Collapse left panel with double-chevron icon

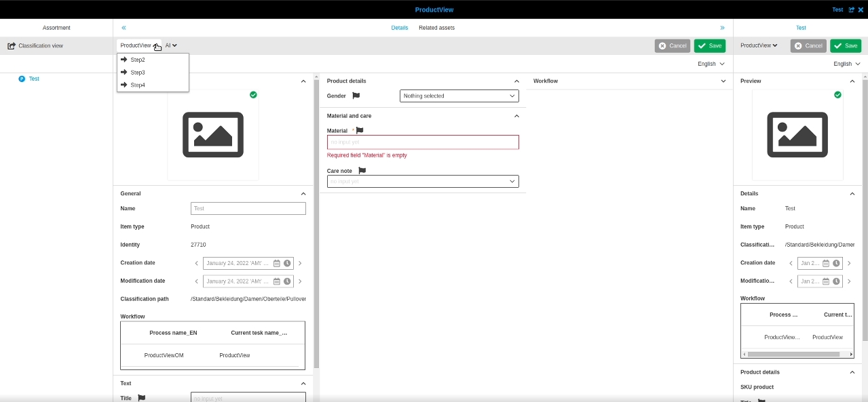124,28
